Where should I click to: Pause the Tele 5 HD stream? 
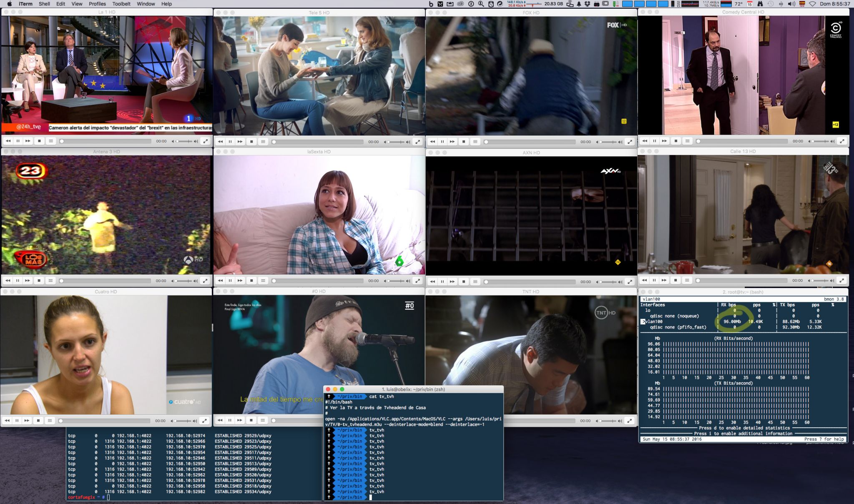(x=230, y=142)
